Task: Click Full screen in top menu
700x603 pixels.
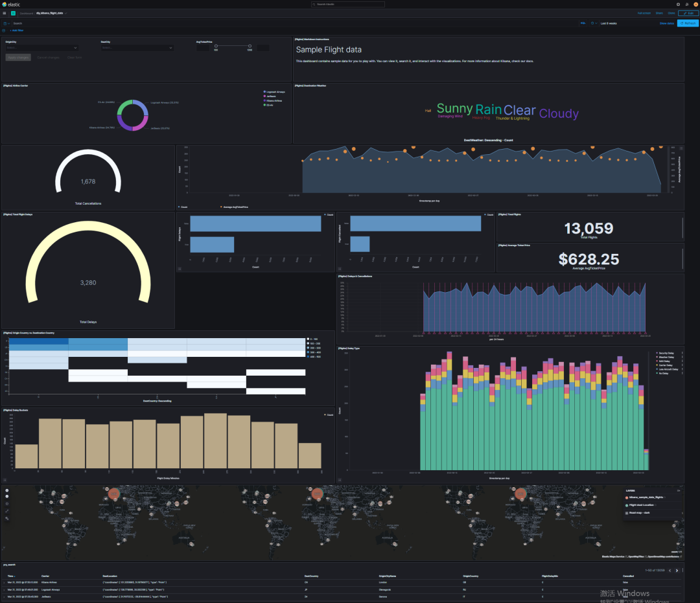Action: (644, 14)
